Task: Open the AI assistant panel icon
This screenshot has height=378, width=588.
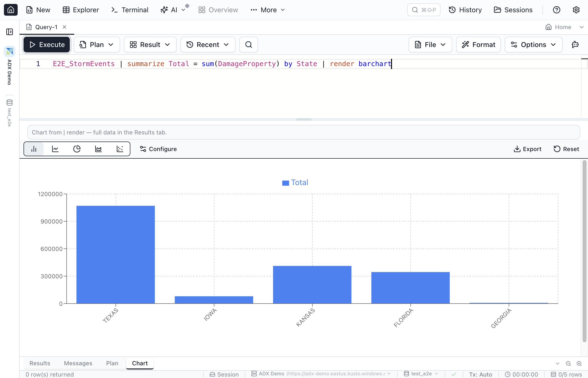Action: point(575,45)
